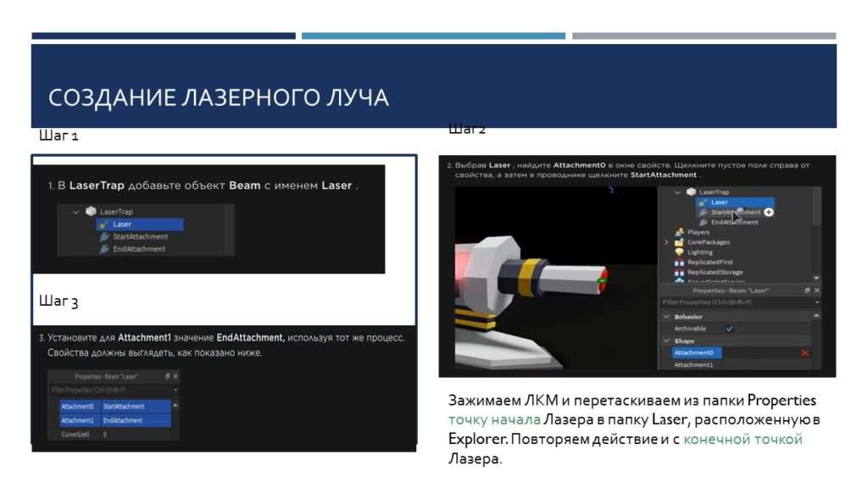Select the Attachment1 name cell in Step 3
Image resolution: width=868 pixels, height=488 pixels.
[x=81, y=420]
